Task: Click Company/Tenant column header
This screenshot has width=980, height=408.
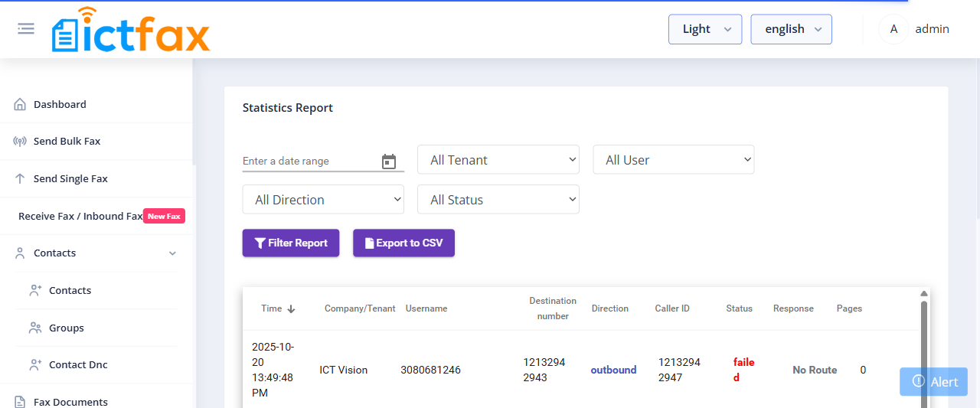Action: 360,308
